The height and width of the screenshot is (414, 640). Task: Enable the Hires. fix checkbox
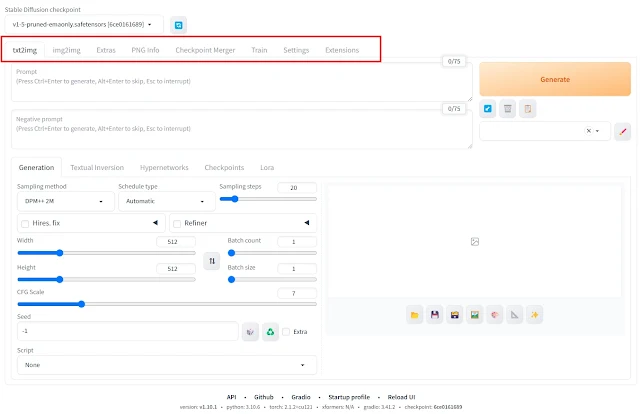coord(25,224)
